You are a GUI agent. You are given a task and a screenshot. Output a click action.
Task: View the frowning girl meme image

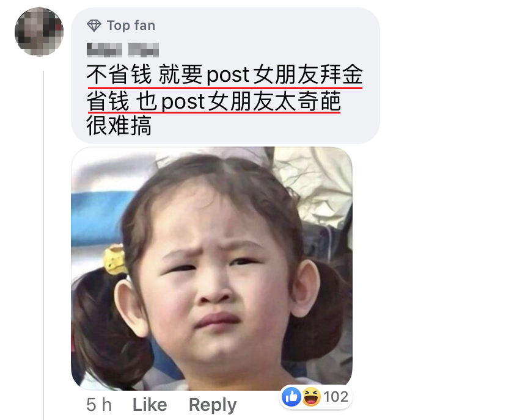[211, 268]
